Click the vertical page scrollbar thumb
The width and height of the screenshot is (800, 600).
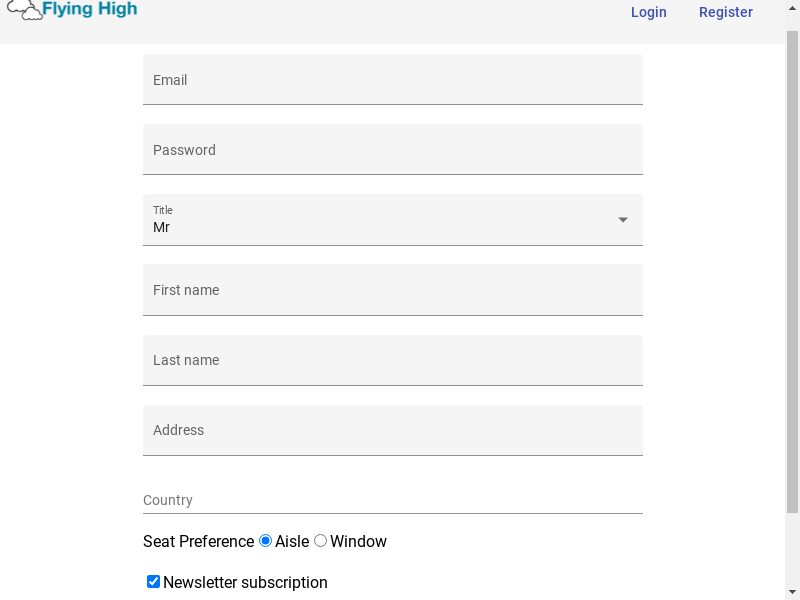792,272
